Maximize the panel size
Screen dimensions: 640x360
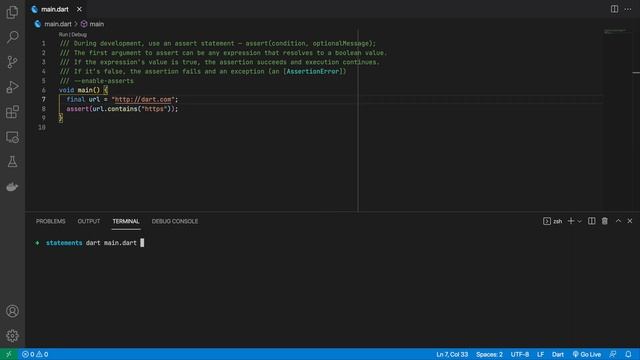click(x=618, y=221)
